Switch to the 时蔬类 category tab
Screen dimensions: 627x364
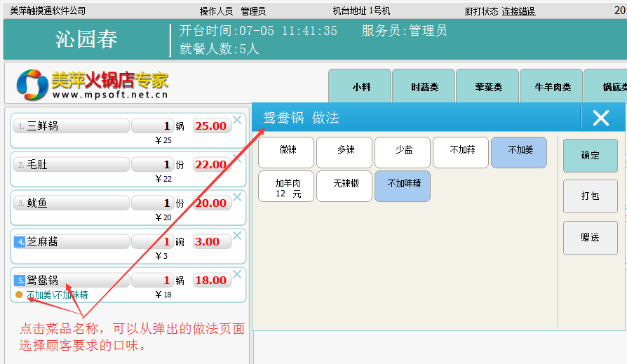point(424,87)
